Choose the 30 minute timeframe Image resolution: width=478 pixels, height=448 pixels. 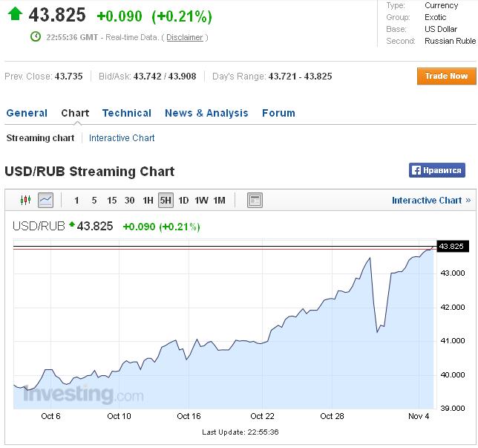(130, 200)
